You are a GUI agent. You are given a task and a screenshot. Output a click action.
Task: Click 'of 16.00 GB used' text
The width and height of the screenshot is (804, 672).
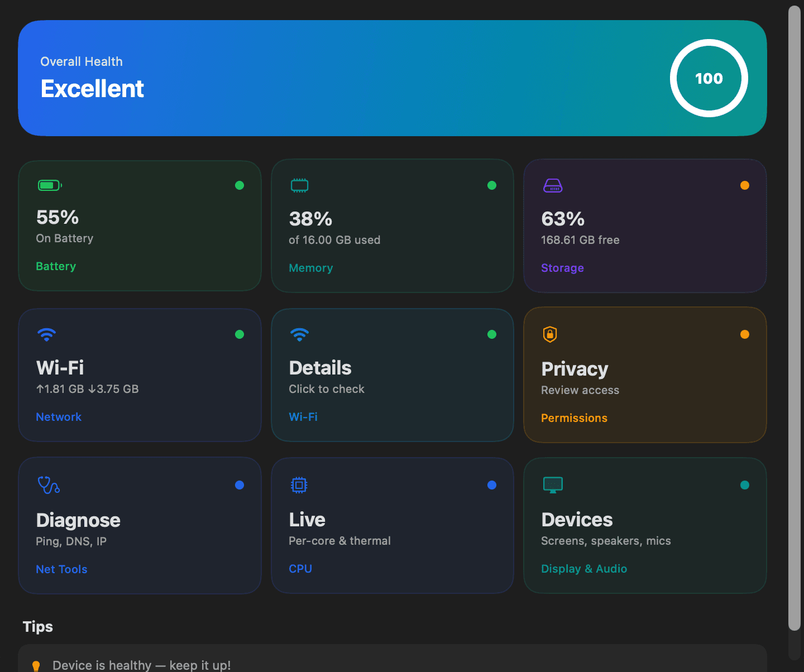pyautogui.click(x=334, y=240)
